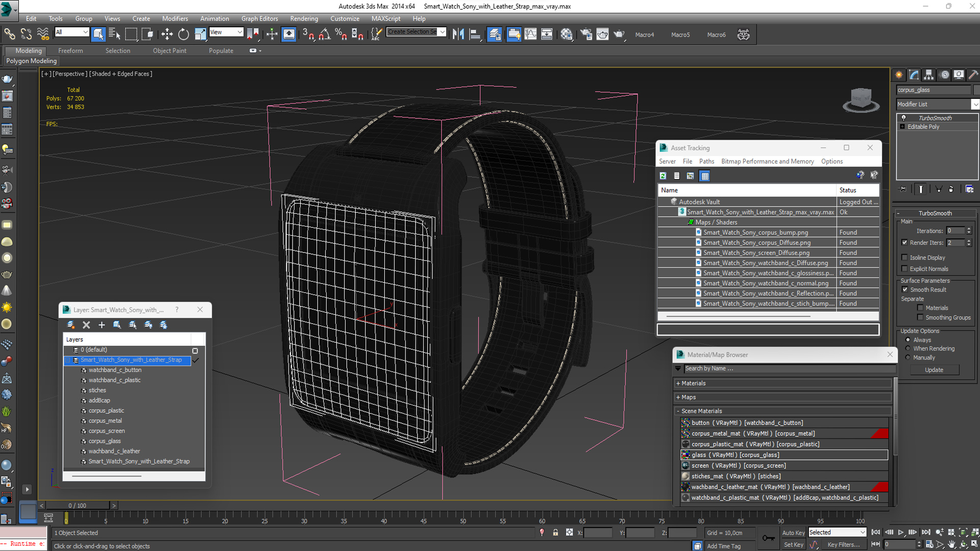
Task: Enable Separate by Smoothing Groups checkbox
Action: coord(920,317)
